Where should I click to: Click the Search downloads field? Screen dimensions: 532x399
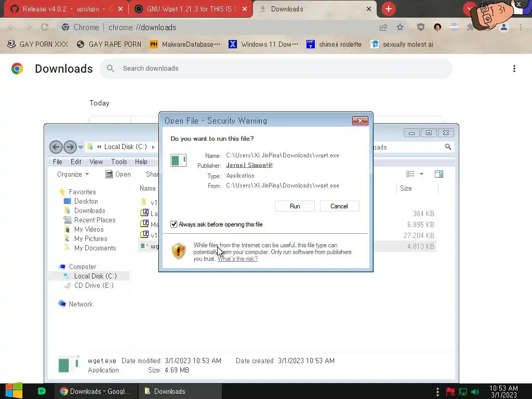tap(276, 68)
